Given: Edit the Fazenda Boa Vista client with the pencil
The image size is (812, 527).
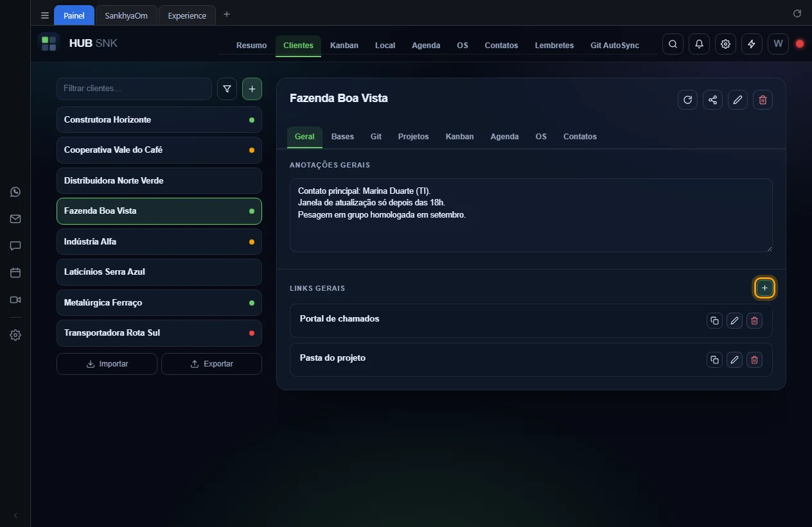Looking at the screenshot, I should tap(737, 99).
